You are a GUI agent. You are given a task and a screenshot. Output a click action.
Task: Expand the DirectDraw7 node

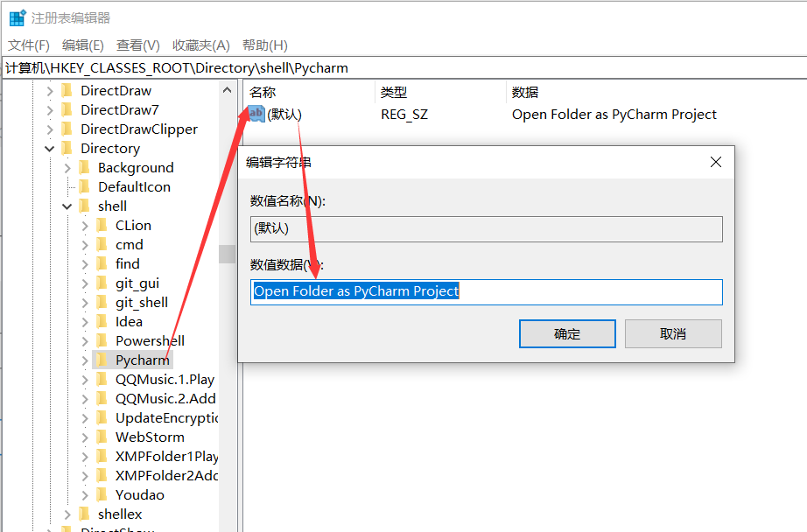[x=50, y=109]
